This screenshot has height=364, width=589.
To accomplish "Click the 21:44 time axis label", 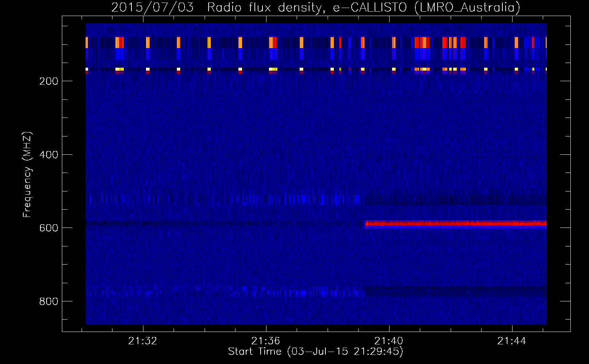I will pyautogui.click(x=512, y=341).
